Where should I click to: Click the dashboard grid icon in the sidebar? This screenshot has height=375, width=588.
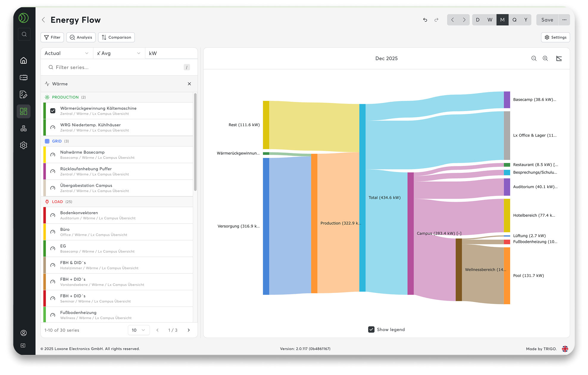tap(24, 111)
